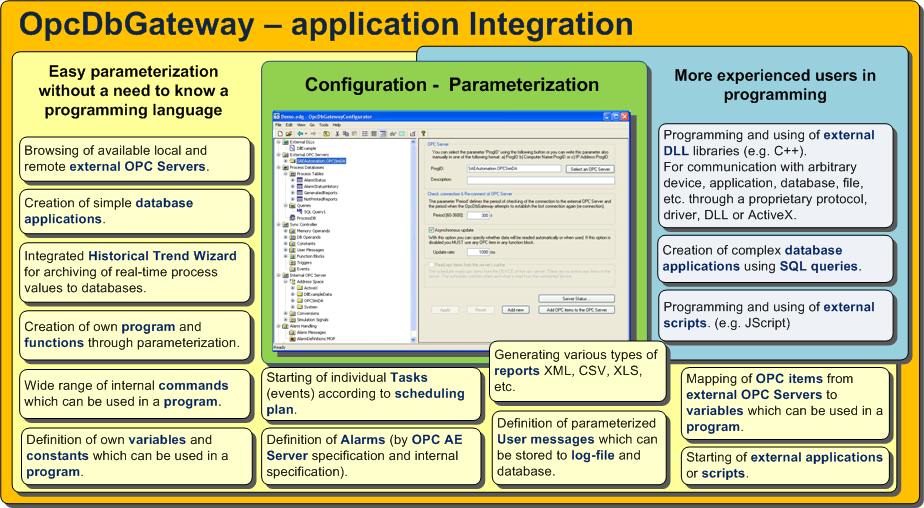Image resolution: width=924 pixels, height=508 pixels.
Task: Click the Add new button
Action: click(x=516, y=310)
